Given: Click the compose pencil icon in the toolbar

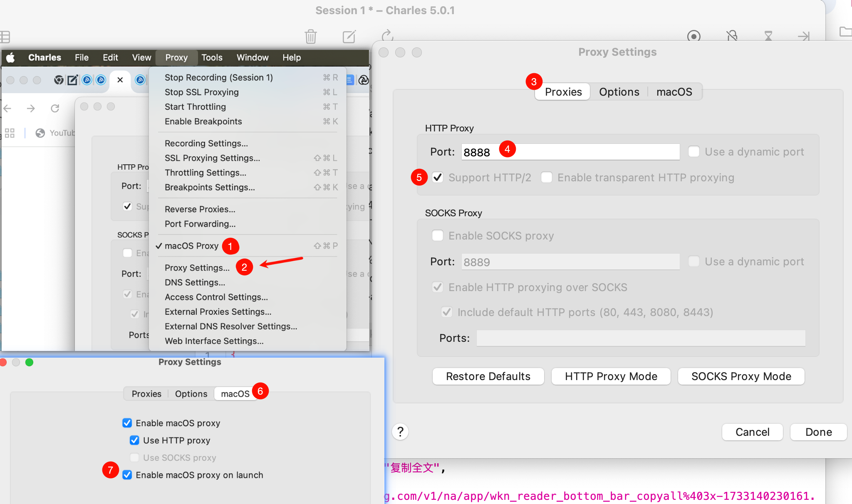Looking at the screenshot, I should point(349,36).
